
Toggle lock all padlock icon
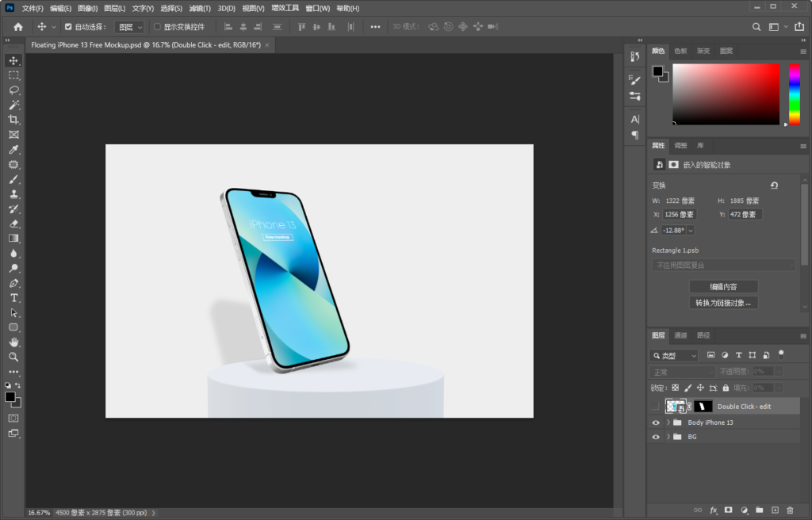point(726,388)
